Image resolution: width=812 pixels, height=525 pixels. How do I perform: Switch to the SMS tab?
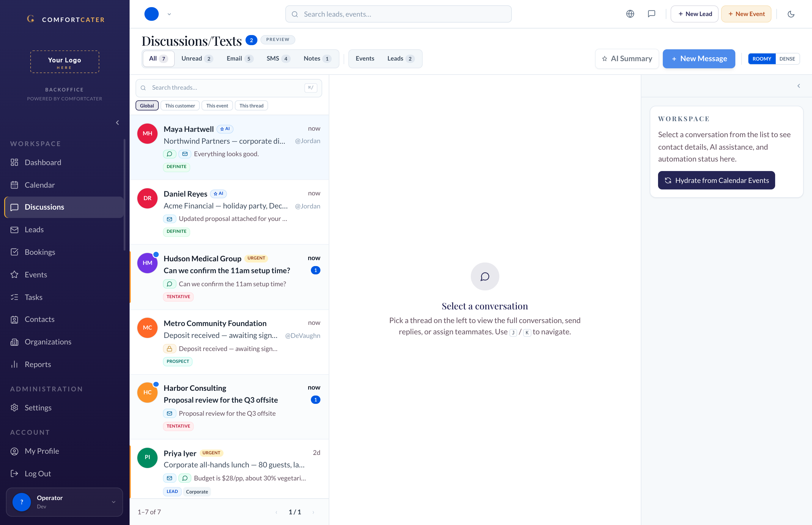pyautogui.click(x=278, y=58)
